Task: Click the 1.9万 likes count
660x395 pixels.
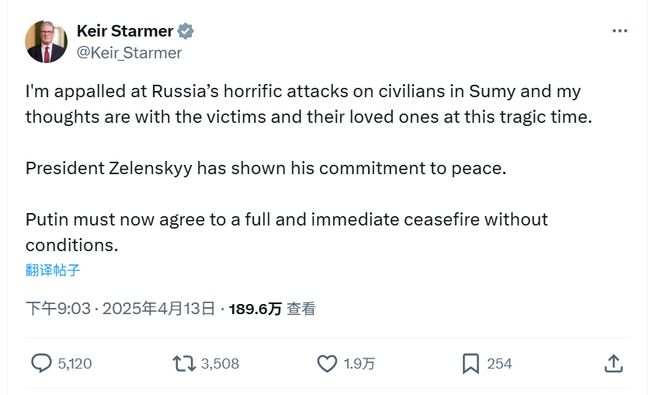Action: (x=359, y=363)
